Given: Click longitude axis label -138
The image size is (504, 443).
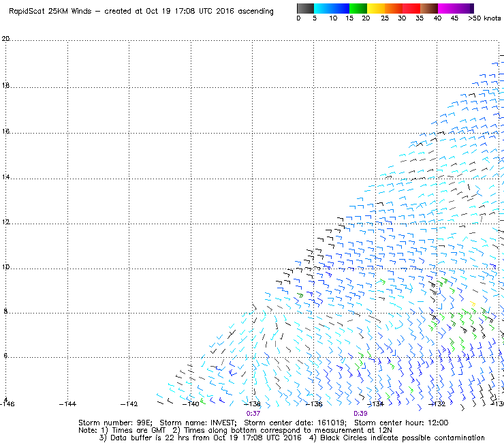Looking at the screenshot, I should pos(252,404).
